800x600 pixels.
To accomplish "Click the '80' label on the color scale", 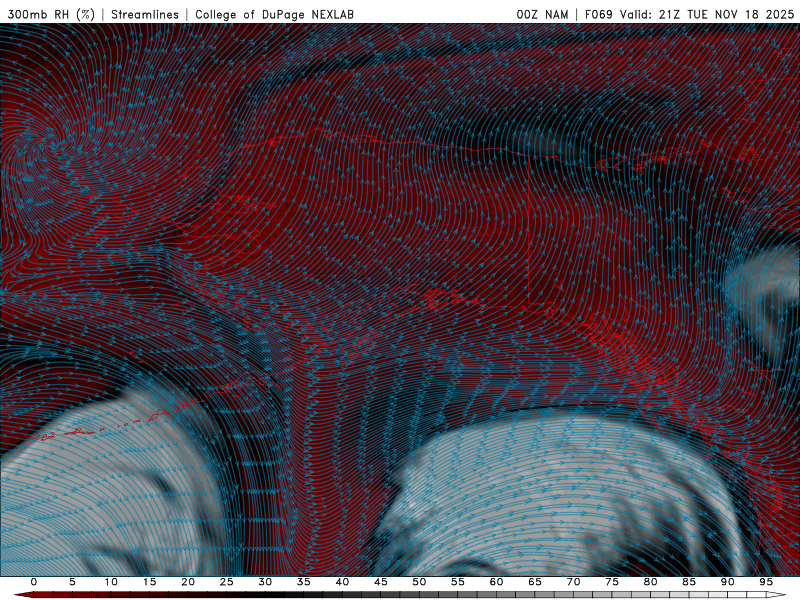I will coord(650,582).
